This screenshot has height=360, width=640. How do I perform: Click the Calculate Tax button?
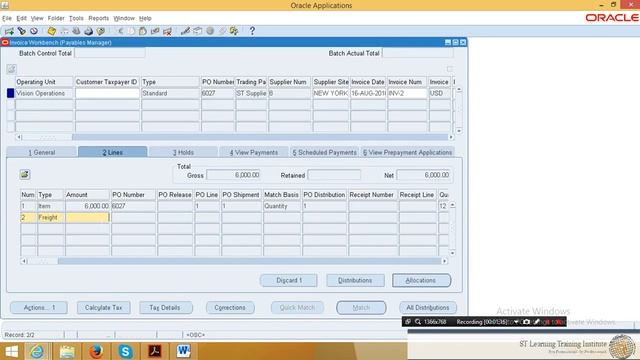coord(104,307)
